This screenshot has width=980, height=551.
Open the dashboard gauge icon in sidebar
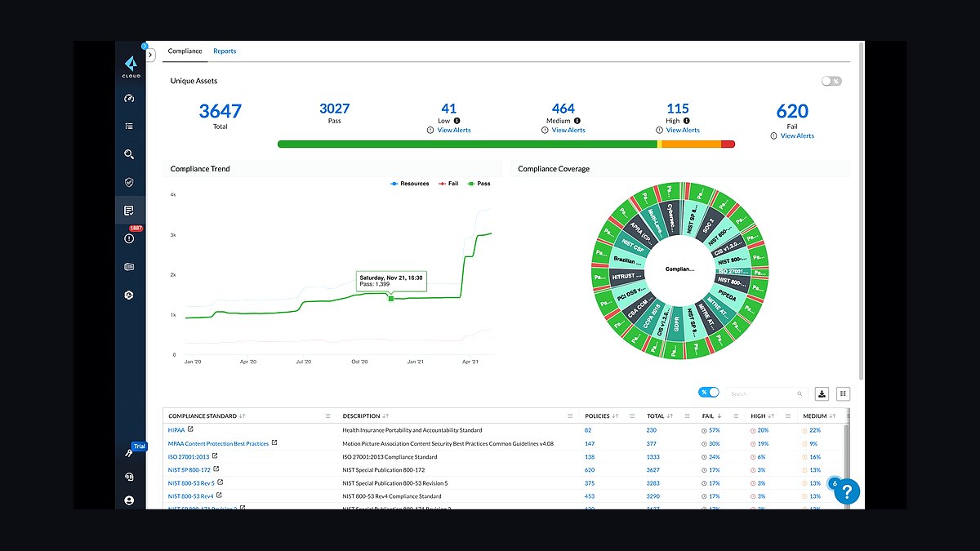(129, 99)
